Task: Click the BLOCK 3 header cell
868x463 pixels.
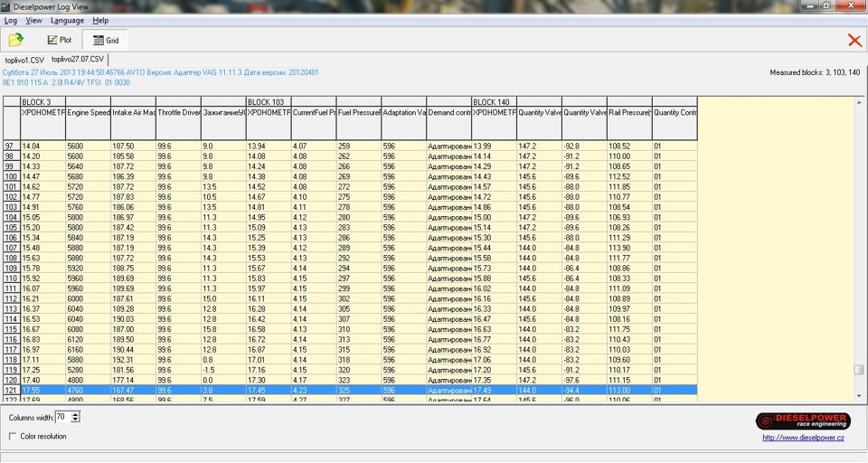Action: [x=43, y=102]
